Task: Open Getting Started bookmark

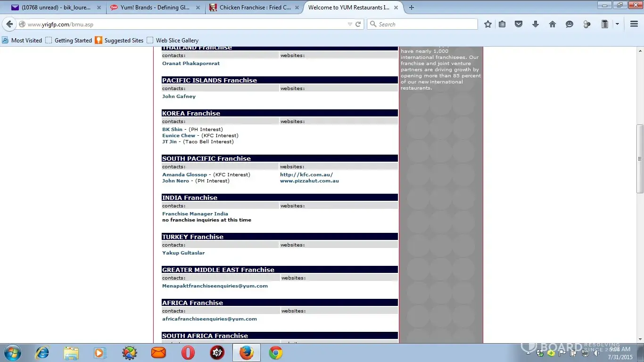Action: pyautogui.click(x=69, y=41)
